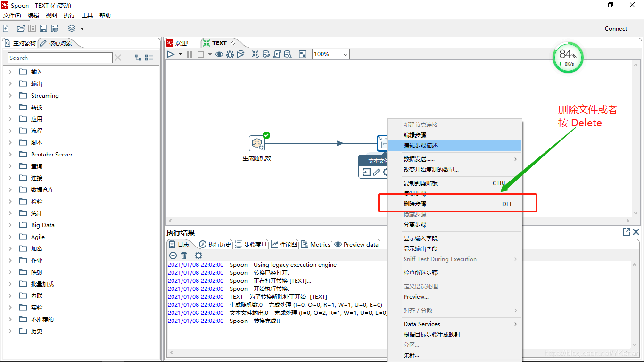Stop the transformation with square icon
This screenshot has height=362, width=644.
(x=201, y=54)
